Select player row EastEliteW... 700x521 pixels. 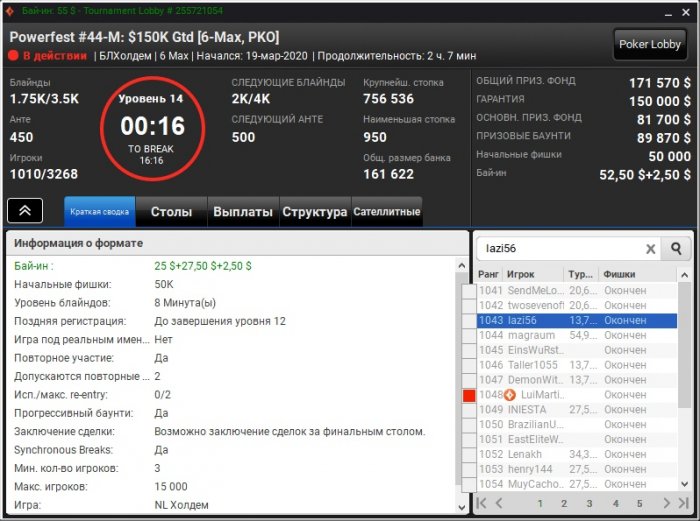577,439
